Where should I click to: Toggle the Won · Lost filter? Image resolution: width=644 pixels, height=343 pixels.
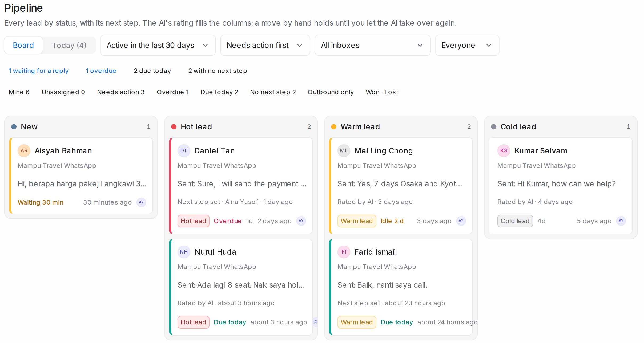point(382,92)
